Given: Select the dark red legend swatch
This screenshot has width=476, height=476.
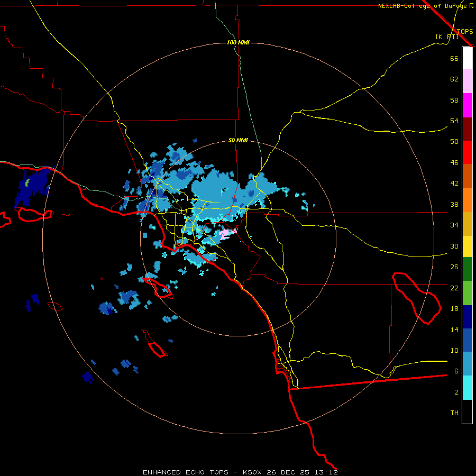Looking at the screenshot, I should (467, 129).
